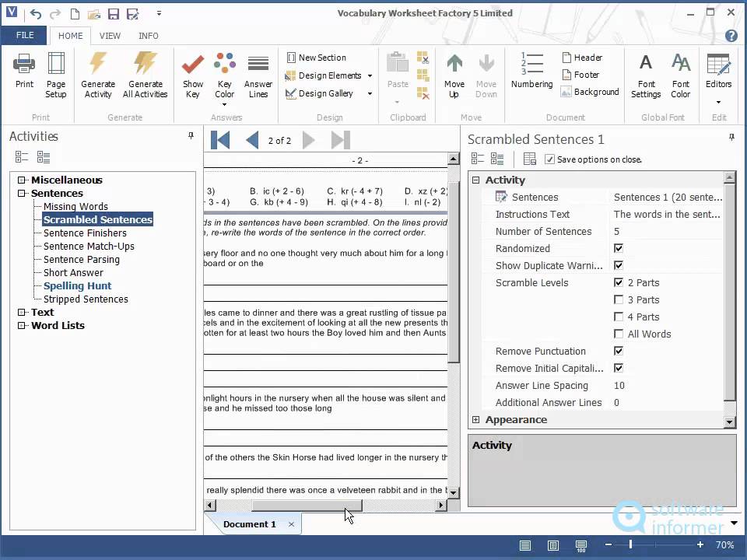Screen dimensions: 747x560
Task: Expand the Appearance property group
Action: [x=475, y=419]
